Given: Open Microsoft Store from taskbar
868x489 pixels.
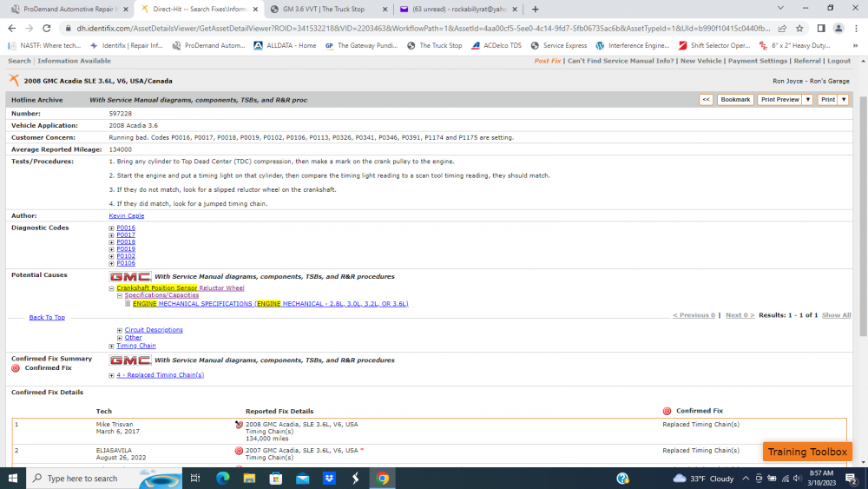Looking at the screenshot, I should [276, 478].
